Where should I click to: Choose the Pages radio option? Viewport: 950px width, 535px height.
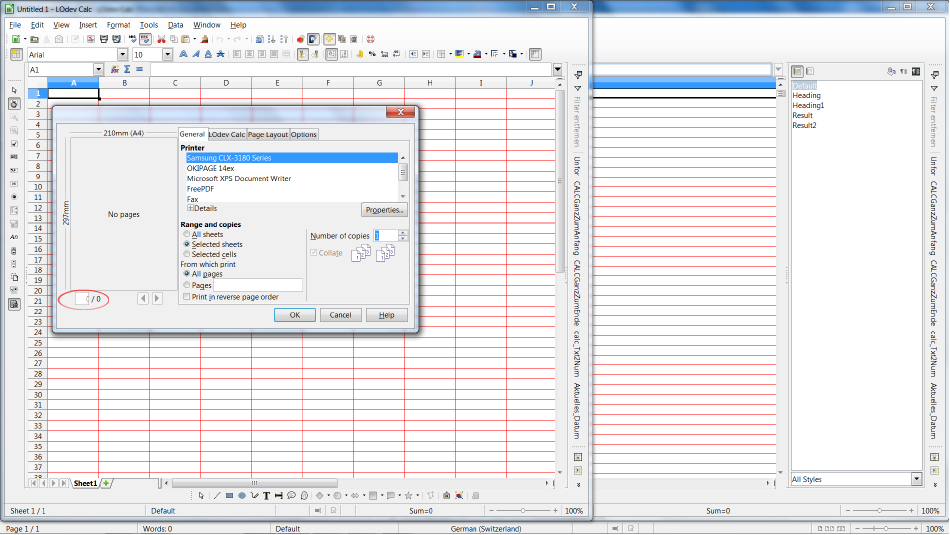point(186,285)
